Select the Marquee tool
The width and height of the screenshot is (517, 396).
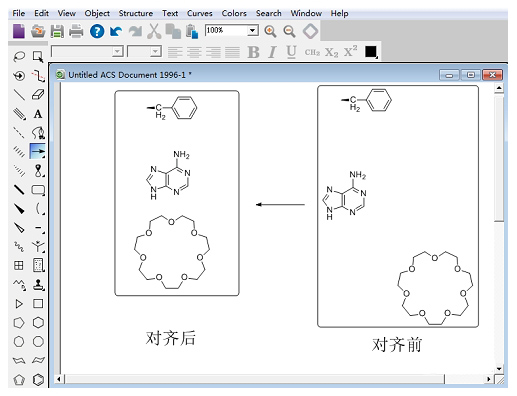(38, 57)
